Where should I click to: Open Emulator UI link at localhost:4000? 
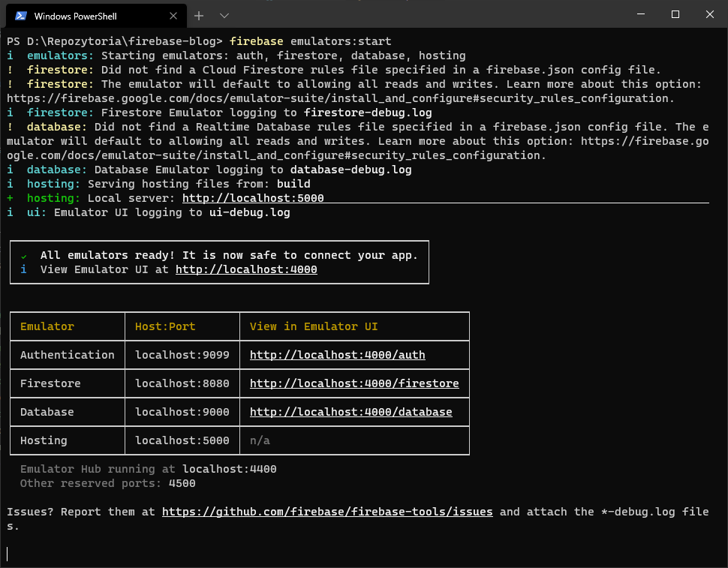click(x=246, y=269)
